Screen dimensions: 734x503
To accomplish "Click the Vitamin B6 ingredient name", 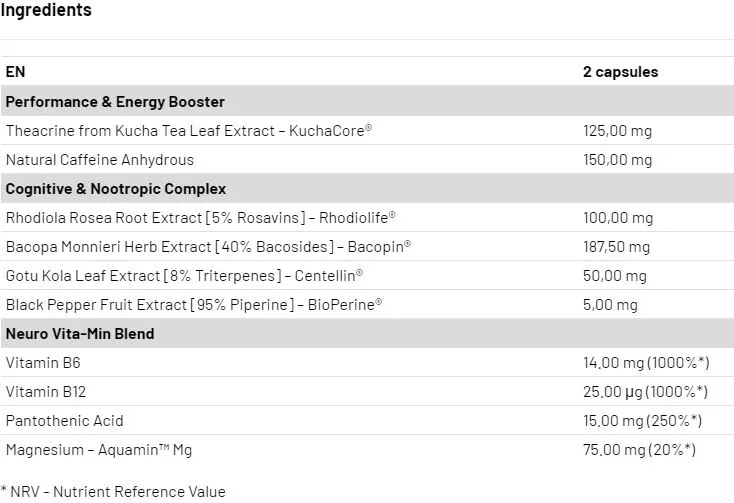I will [x=43, y=363].
